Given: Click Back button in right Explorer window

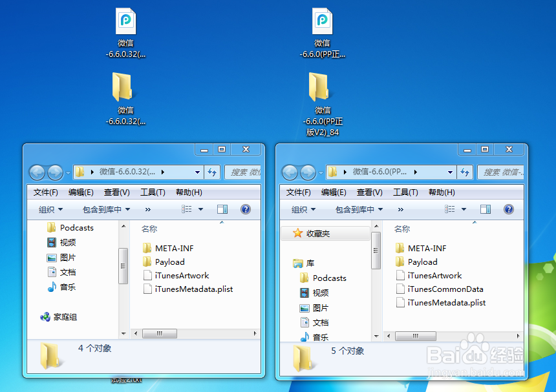Looking at the screenshot, I should click(290, 172).
